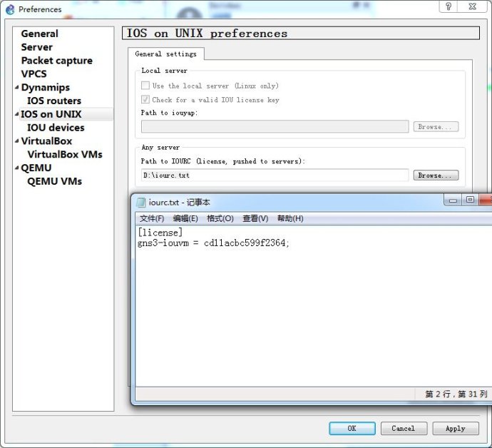Toggle 'Check for a valid IOU license key'
Screen dimensions: 492x448
pos(145,100)
